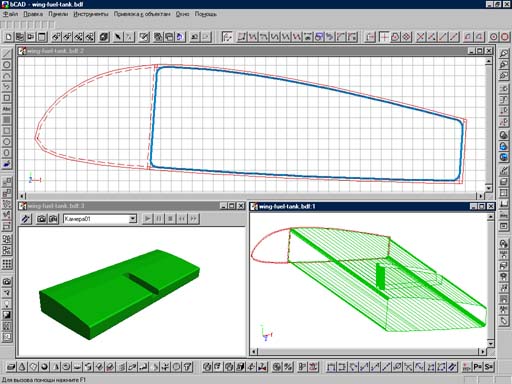Select the Line tool in left toolbar

[x=7, y=53]
